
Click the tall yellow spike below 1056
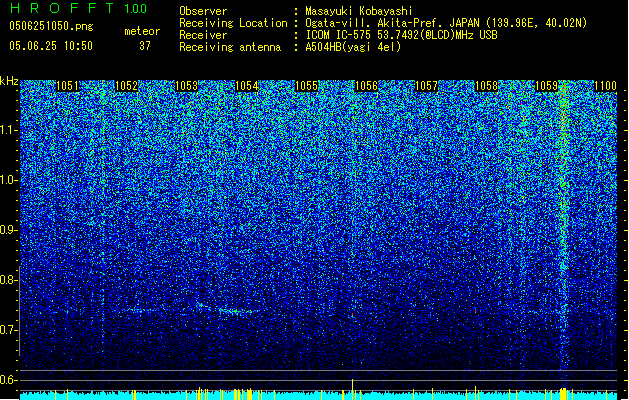tap(352, 389)
